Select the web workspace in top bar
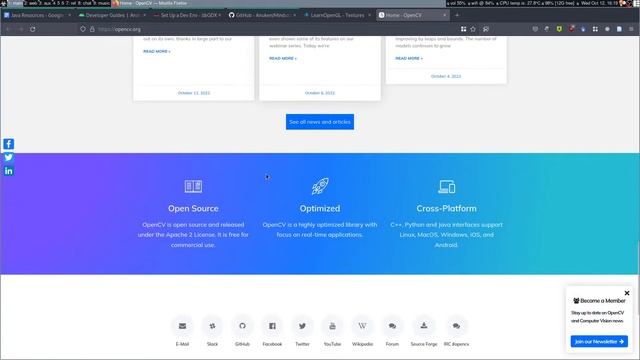 pyautogui.click(x=31, y=3)
